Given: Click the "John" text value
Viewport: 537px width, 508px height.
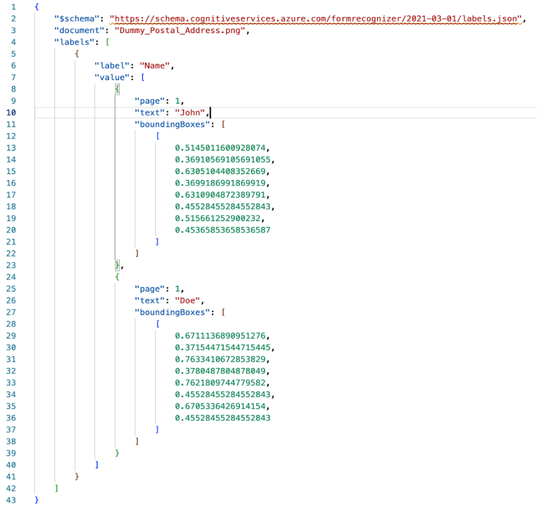Looking at the screenshot, I should [x=190, y=113].
